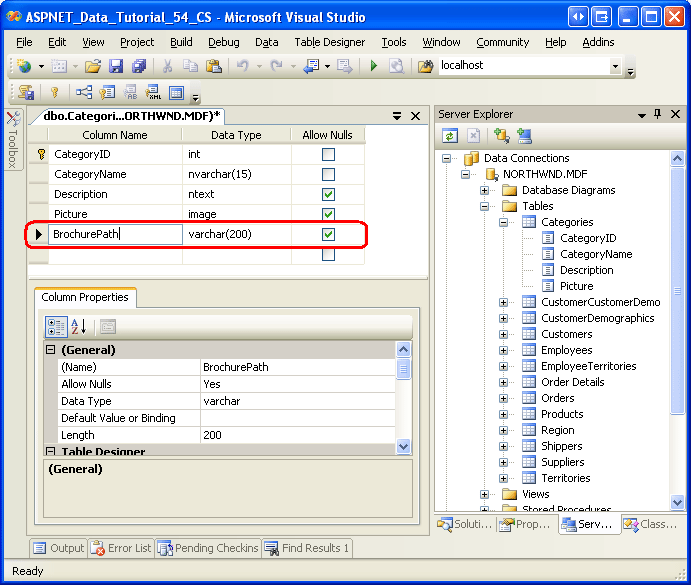Switch to the Error List tab
The width and height of the screenshot is (691, 585).
click(121, 548)
